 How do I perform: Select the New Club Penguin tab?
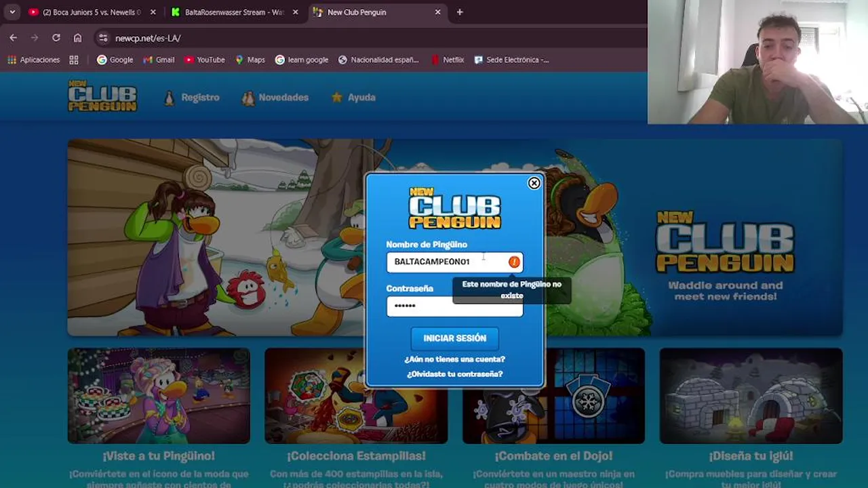[x=377, y=12]
